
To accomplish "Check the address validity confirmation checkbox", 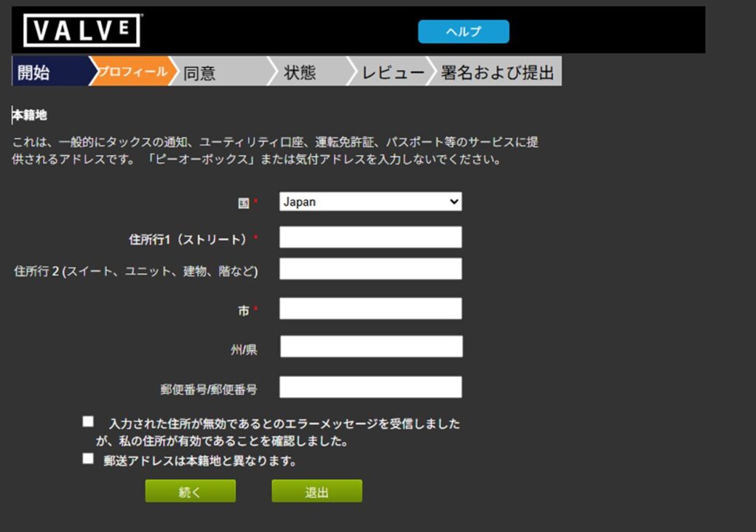I will [x=89, y=422].
